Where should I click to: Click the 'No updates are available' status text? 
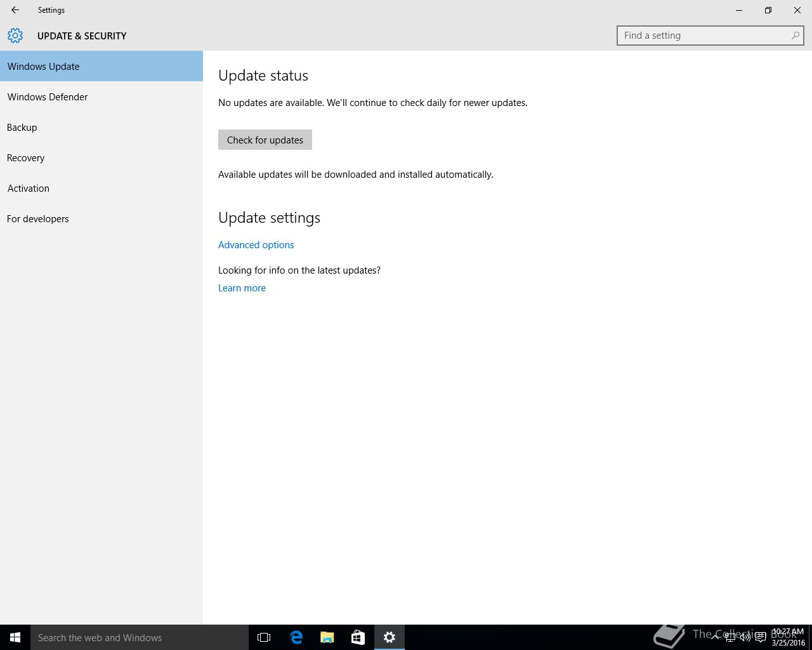pos(373,103)
